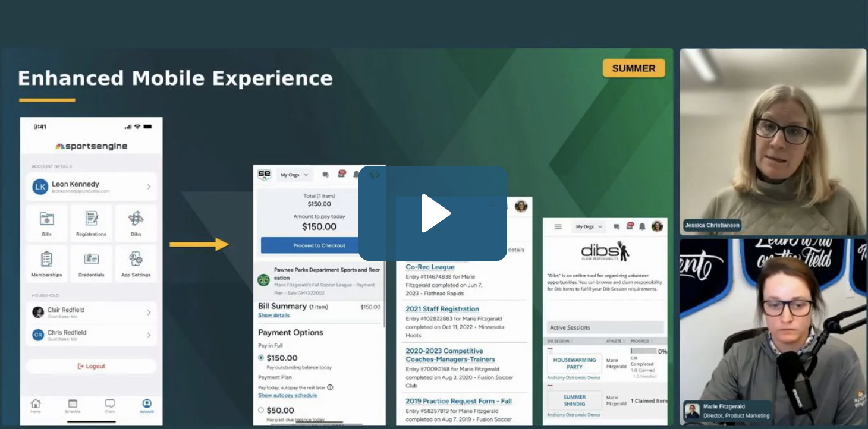Click the hamburger menu icon on Dibs screen
The image size is (868, 429).
tap(558, 226)
